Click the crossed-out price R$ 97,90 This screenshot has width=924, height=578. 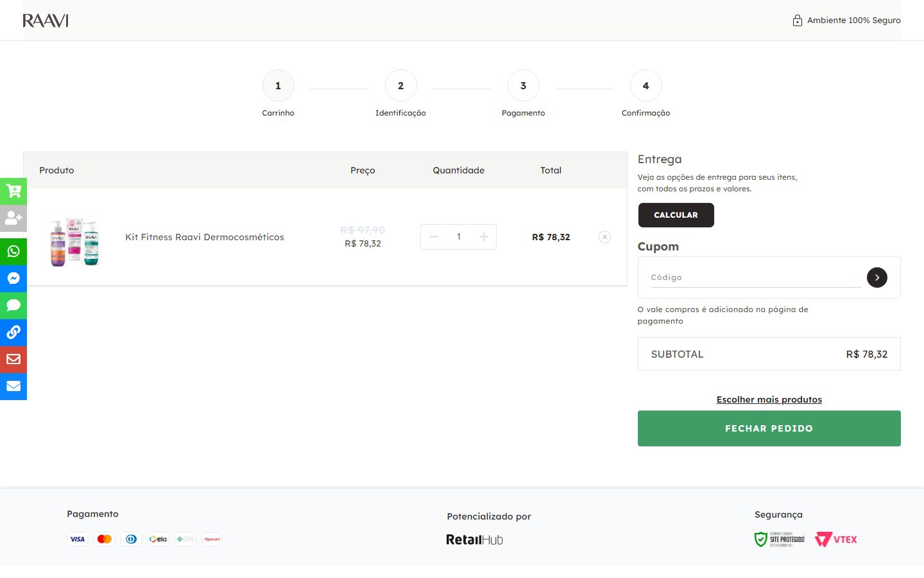pyautogui.click(x=363, y=230)
